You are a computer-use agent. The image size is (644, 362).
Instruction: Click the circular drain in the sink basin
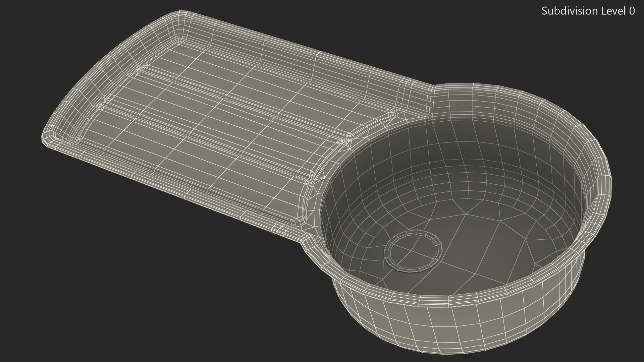pyautogui.click(x=413, y=251)
